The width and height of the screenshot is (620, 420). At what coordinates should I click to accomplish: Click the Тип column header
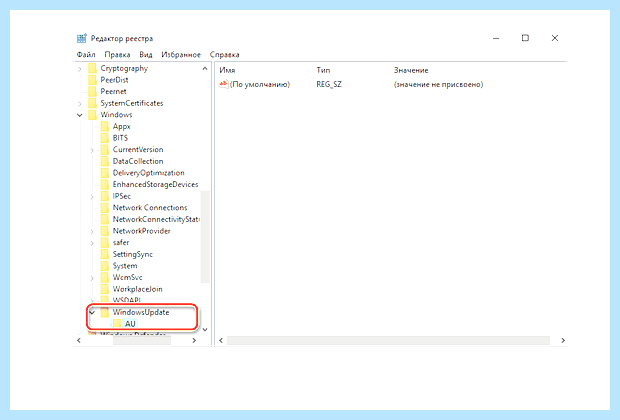tap(323, 70)
